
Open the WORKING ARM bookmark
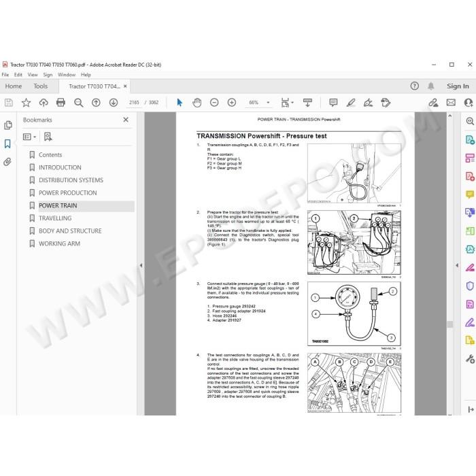[59, 243]
